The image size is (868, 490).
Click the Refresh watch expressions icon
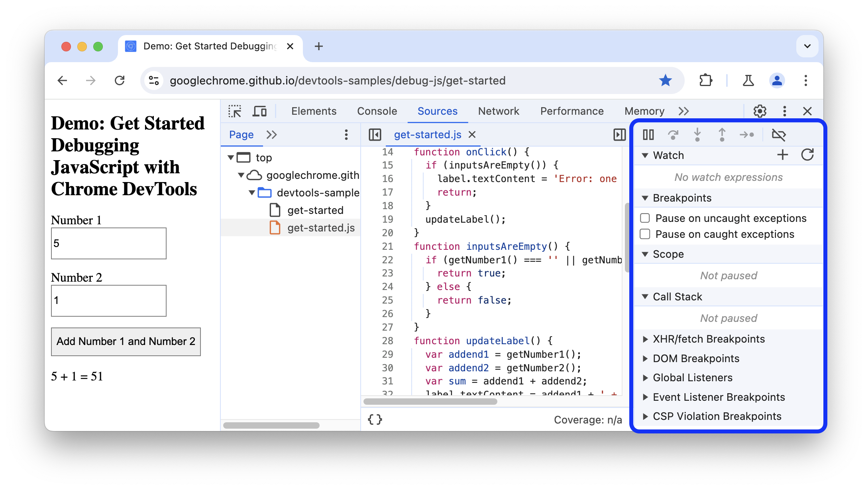(807, 155)
